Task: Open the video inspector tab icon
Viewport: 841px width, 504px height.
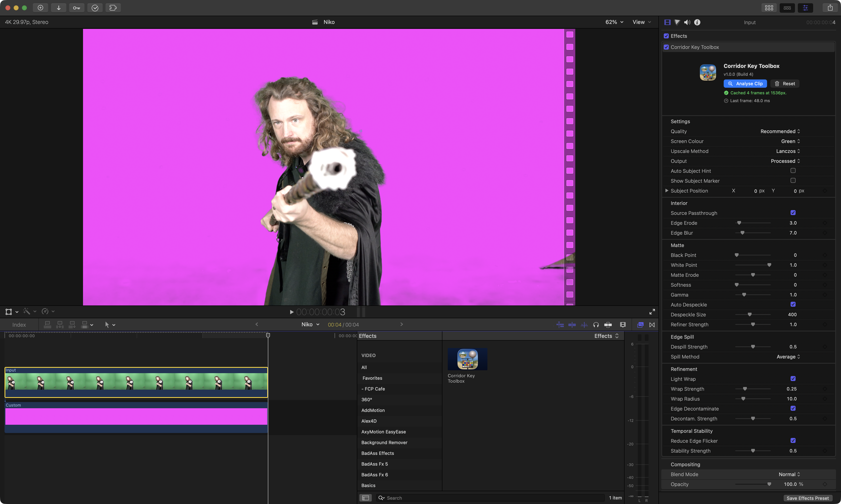Action: tap(667, 22)
